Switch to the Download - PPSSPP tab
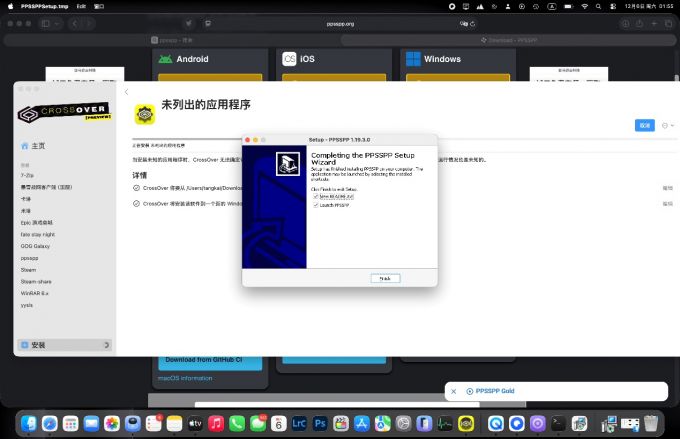 click(x=508, y=40)
